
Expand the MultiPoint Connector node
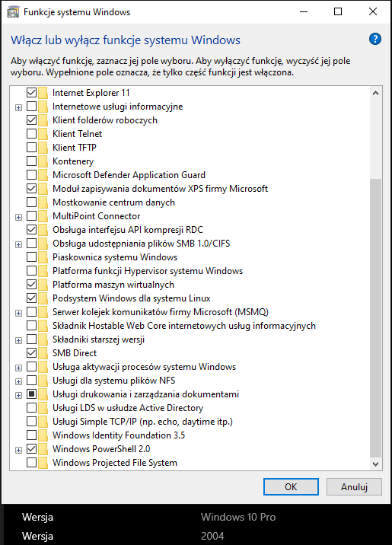point(19,217)
